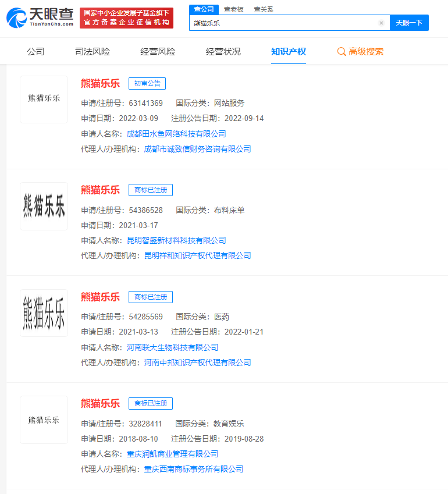This screenshot has width=448, height=494.
Task: Open applicant 昆明智盛新材料科技有限公司
Action: tap(176, 240)
